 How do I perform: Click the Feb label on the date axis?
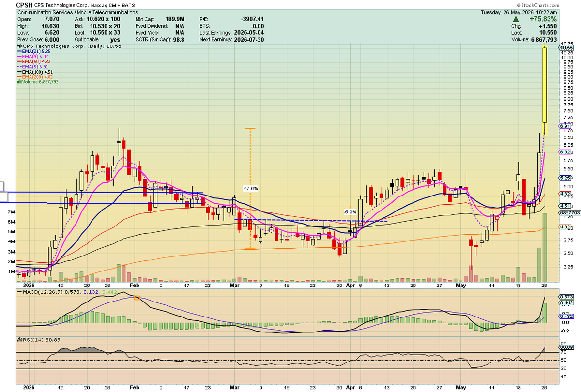(x=135, y=286)
